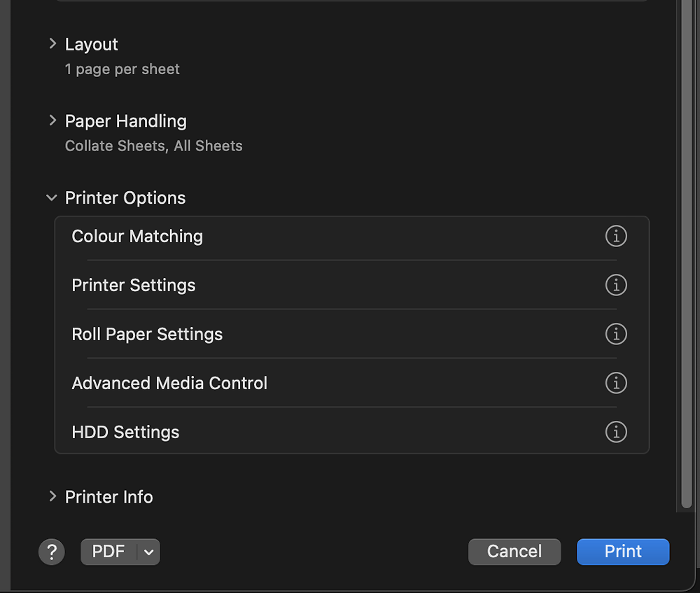Select the Colour Matching row

tap(137, 236)
